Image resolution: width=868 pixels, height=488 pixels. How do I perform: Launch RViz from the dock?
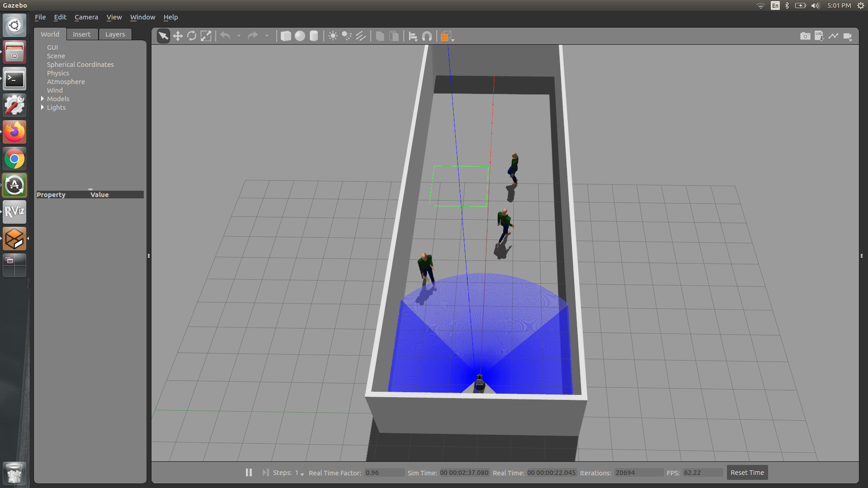(14, 212)
